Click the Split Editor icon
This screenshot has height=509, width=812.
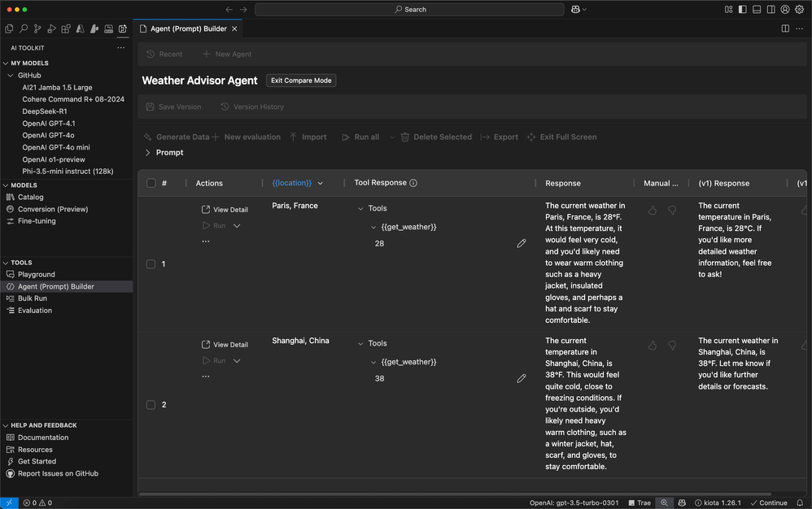pos(785,29)
